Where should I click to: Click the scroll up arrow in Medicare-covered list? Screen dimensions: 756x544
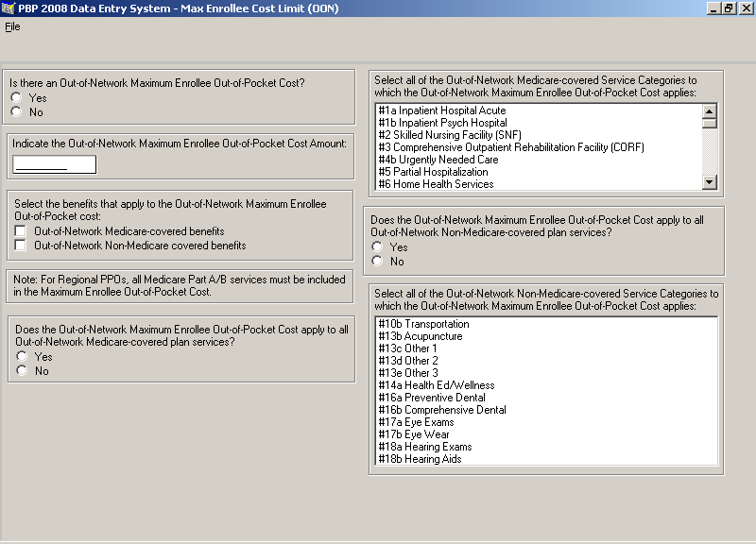[x=710, y=111]
